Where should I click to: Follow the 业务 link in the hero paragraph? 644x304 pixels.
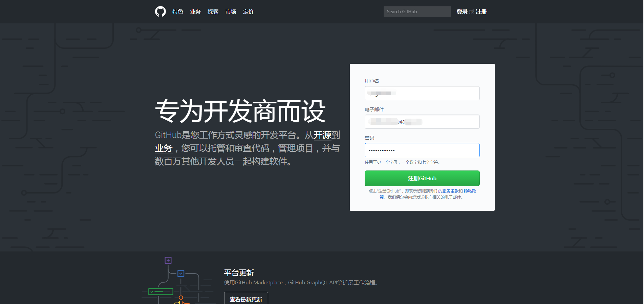click(164, 148)
